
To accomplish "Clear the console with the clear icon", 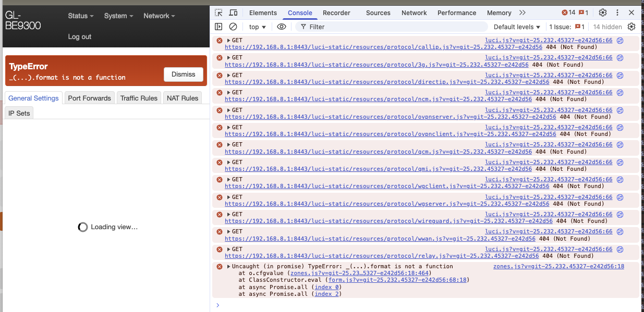I will 233,27.
